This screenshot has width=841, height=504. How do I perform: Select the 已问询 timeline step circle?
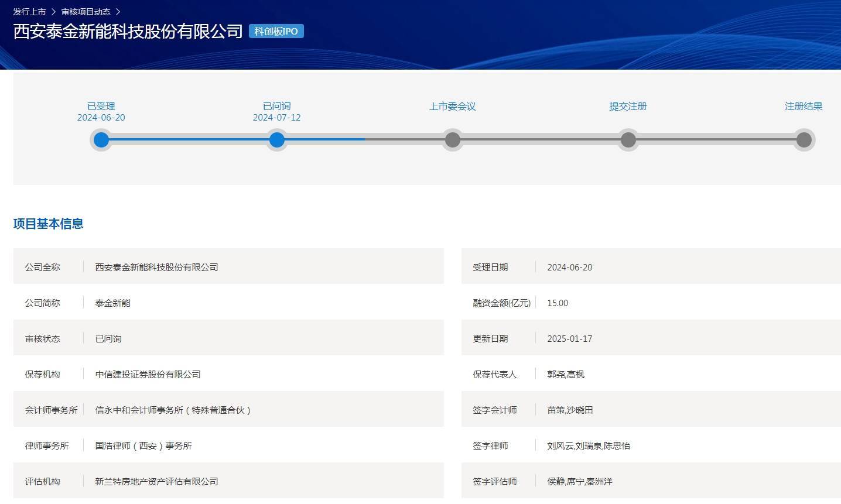pos(277,140)
